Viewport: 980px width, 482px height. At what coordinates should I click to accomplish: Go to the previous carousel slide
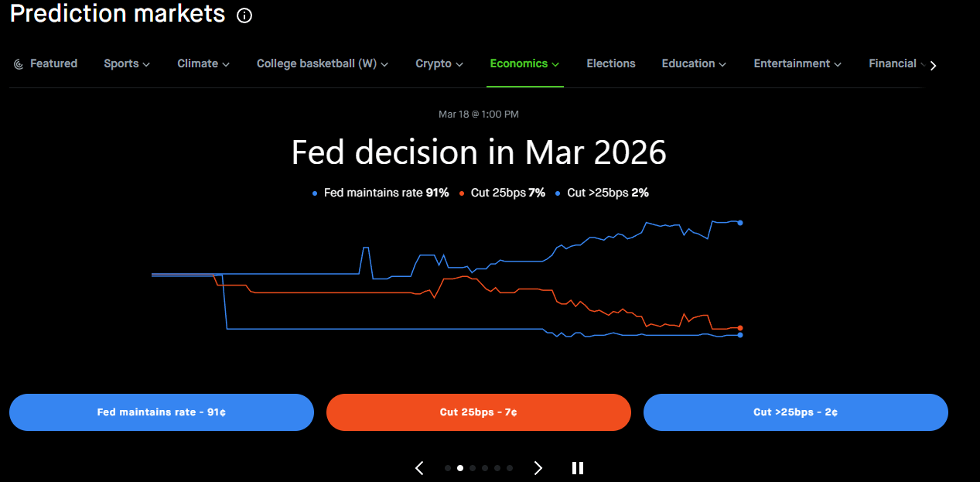419,467
